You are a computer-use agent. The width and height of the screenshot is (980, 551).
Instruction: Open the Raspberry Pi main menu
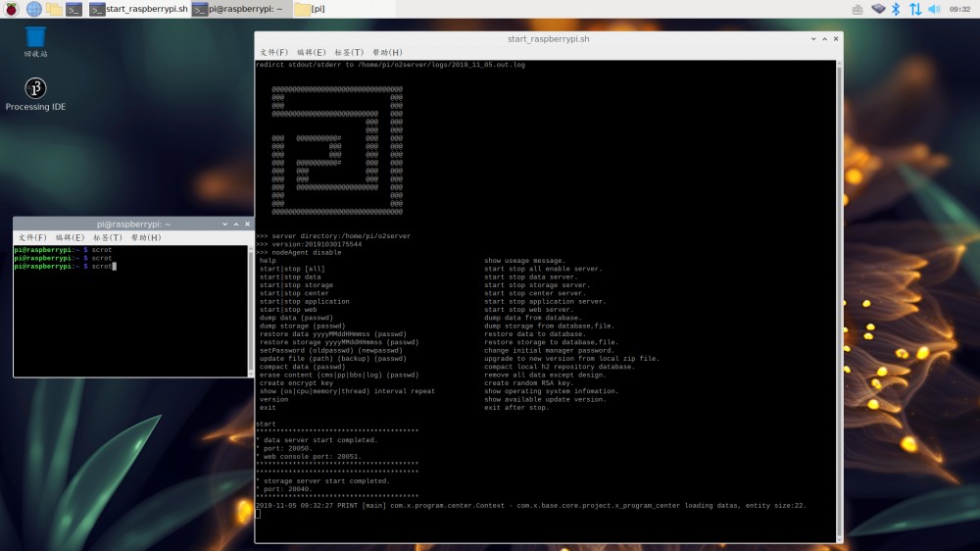click(x=11, y=9)
